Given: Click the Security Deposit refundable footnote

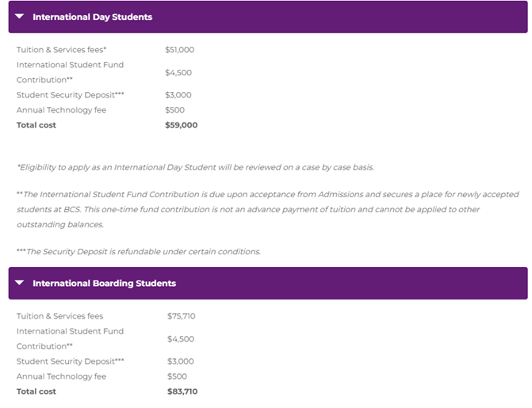Looking at the screenshot, I should point(139,252).
